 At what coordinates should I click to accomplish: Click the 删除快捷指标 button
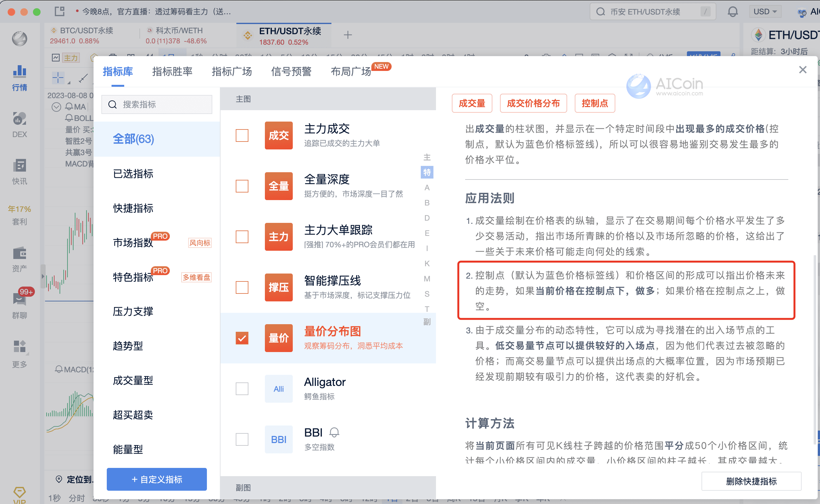tap(751, 481)
